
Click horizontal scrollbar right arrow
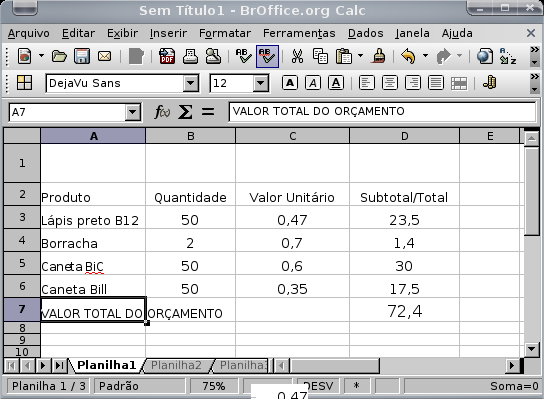coord(512,365)
